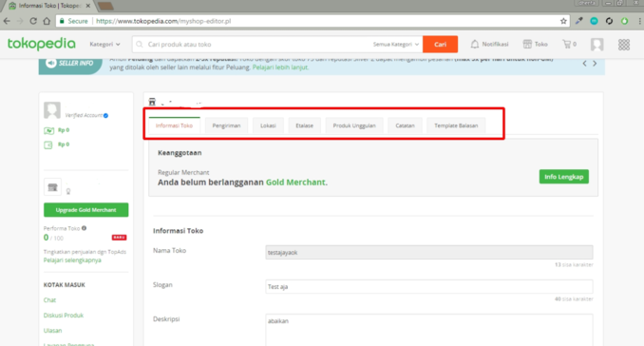Click the sidebar profile picture

click(52, 110)
